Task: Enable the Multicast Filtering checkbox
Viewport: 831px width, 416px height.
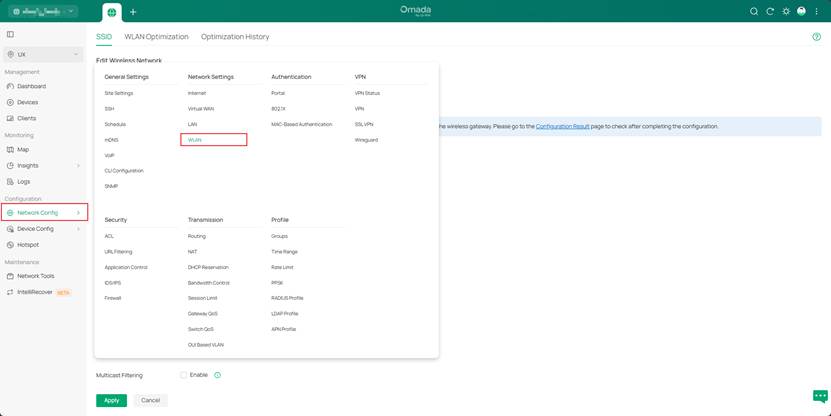Action: (183, 375)
